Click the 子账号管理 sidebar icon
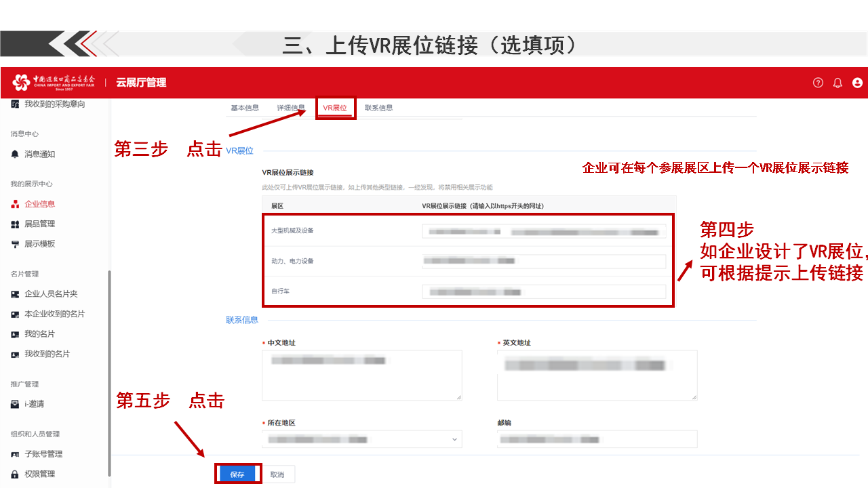This screenshot has width=868, height=488. pos(14,453)
